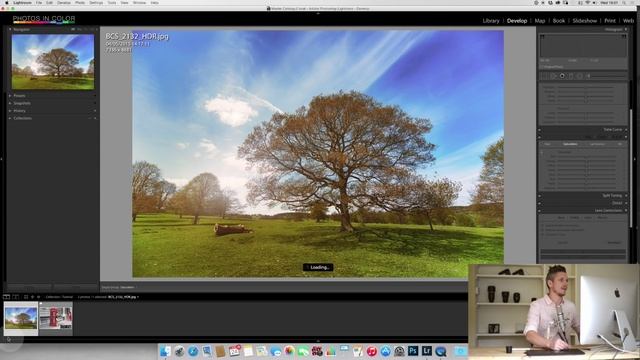Click the go back arrow in filmstrip bar
Screen dimensions: 640x360
point(33,297)
